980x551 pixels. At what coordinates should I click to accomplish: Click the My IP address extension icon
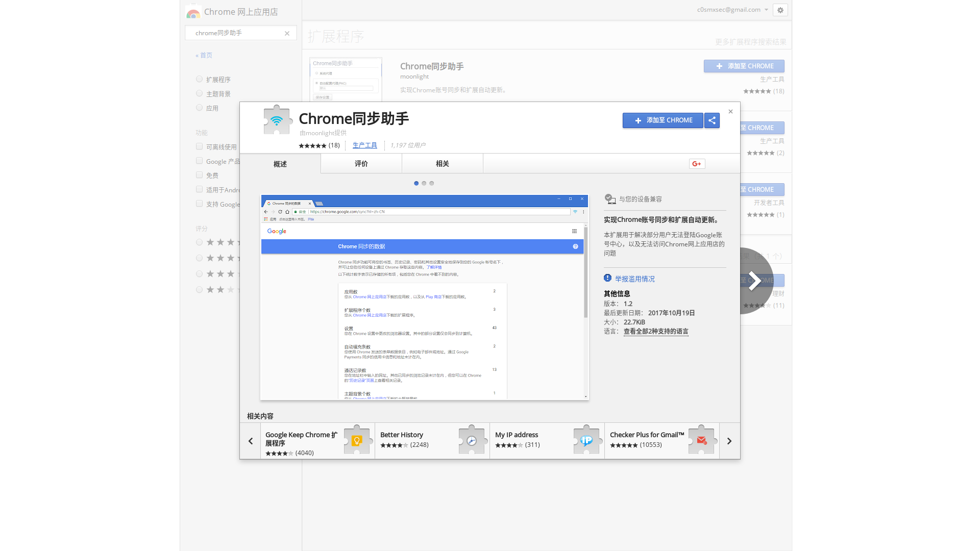pyautogui.click(x=586, y=440)
